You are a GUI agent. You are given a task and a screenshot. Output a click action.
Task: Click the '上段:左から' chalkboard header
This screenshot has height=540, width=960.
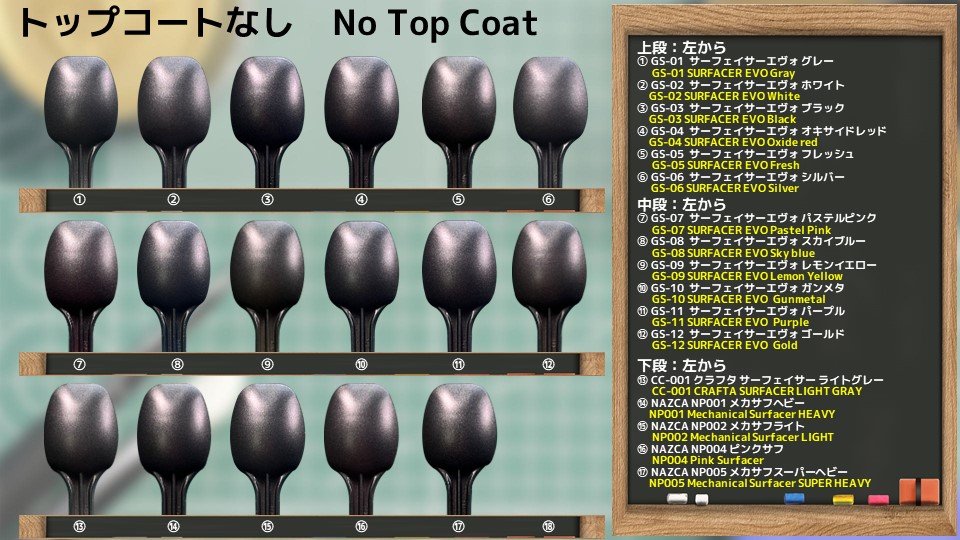(681, 47)
